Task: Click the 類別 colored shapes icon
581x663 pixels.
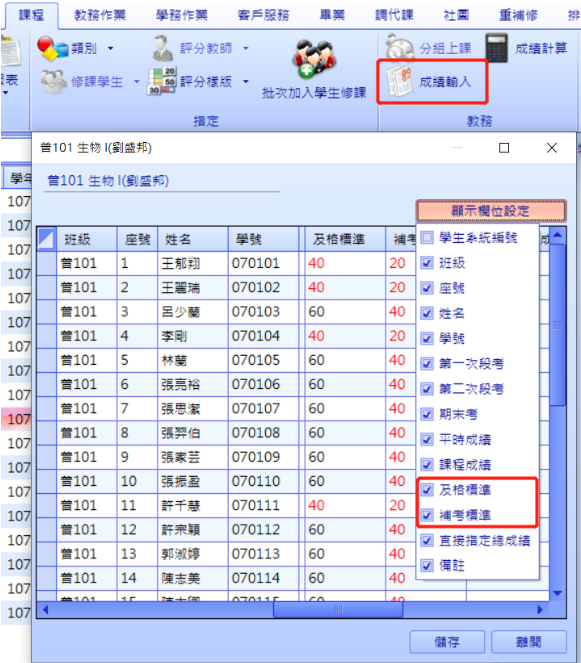Action: (x=52, y=48)
